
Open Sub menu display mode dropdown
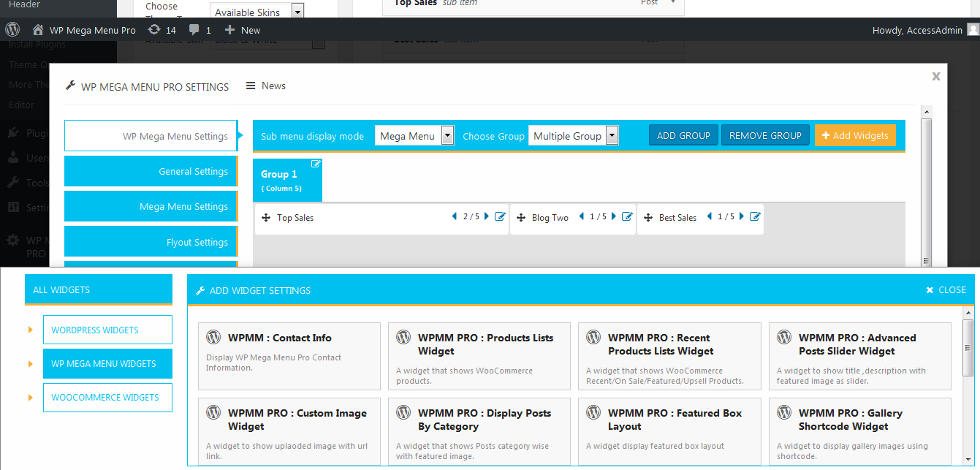pyautogui.click(x=414, y=135)
